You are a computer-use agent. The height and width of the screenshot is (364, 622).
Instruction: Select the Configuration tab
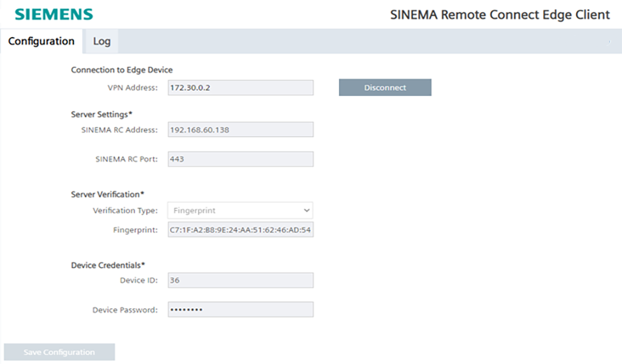41,41
